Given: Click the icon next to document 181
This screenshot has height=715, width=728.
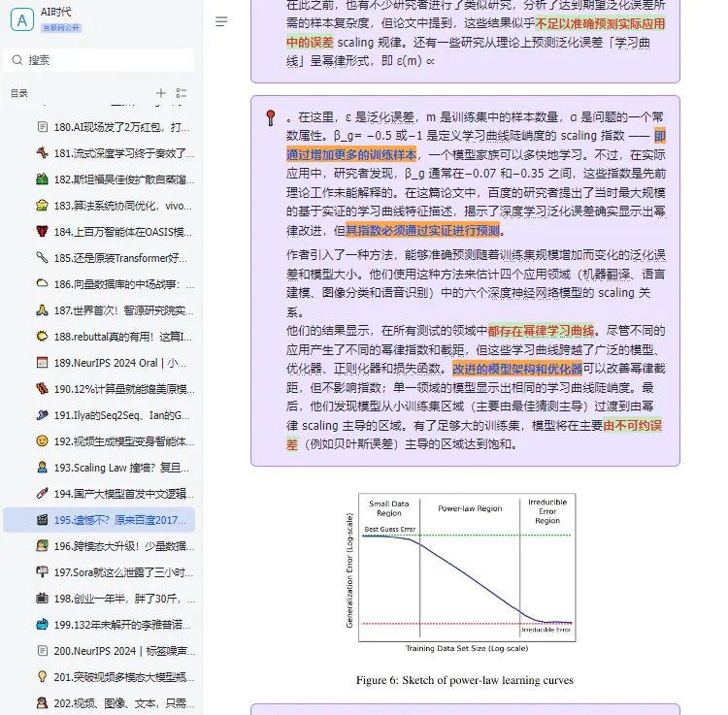Looking at the screenshot, I should coord(42,153).
